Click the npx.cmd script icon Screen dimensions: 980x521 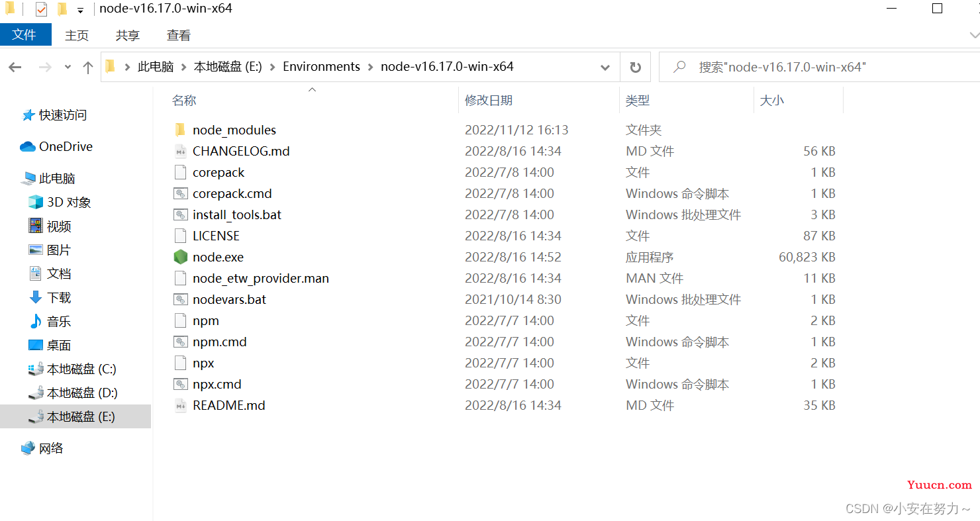coord(180,384)
